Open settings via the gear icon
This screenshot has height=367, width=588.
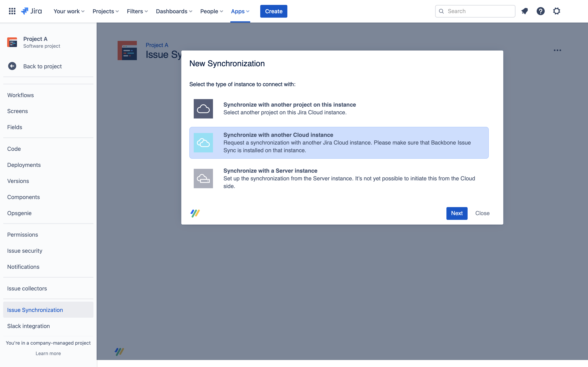(x=557, y=11)
